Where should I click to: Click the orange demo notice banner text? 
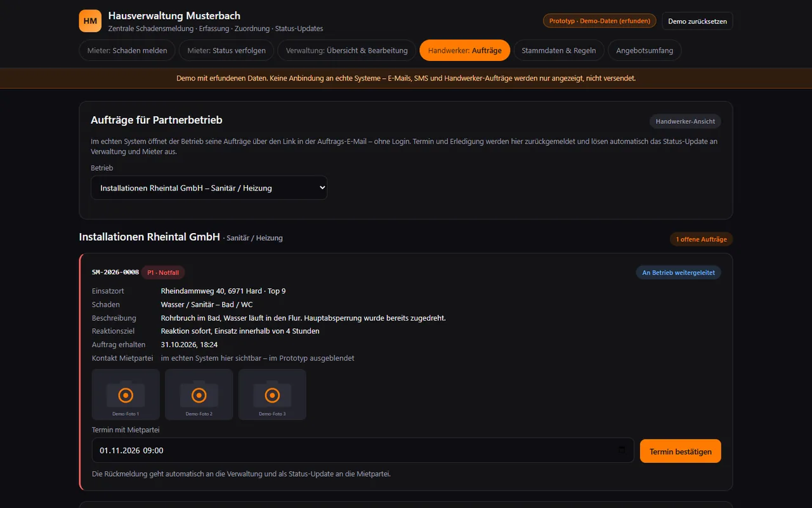click(x=406, y=78)
